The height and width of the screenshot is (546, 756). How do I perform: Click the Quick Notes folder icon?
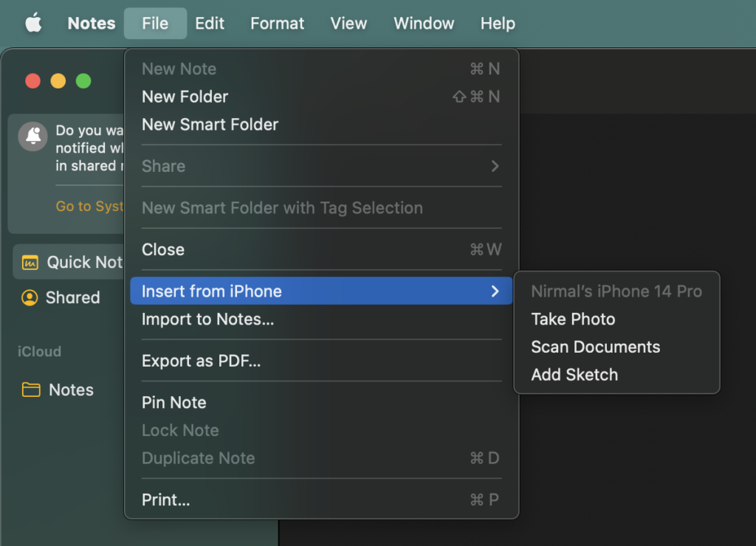coord(30,262)
